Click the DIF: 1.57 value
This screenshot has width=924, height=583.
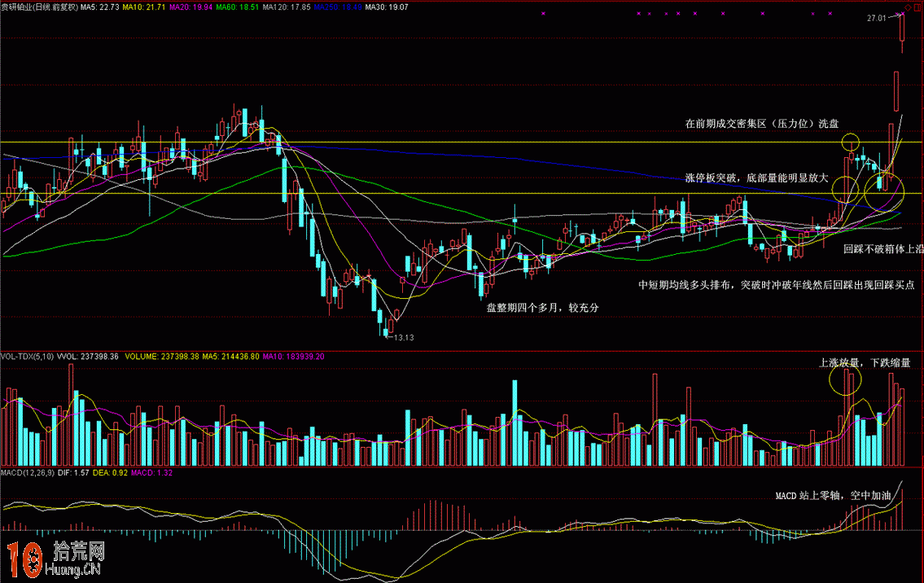click(73, 473)
